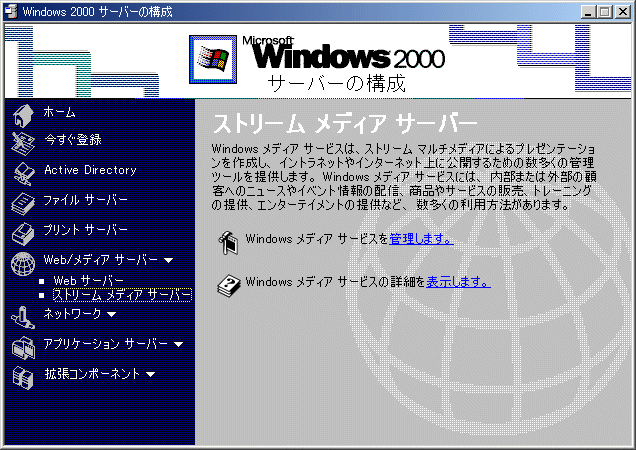The image size is (636, 450).
Task: Open the ホーム menu item
Action: [60, 112]
